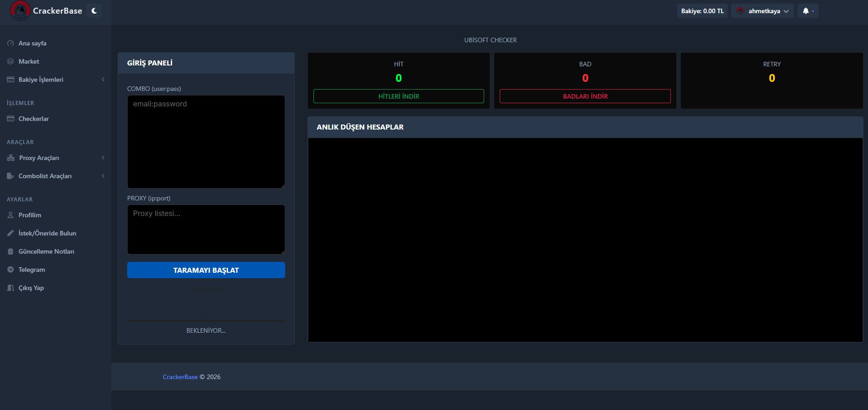
Task: Click the İstek/Öneride Bulun pencil icon
Action: pyautogui.click(x=10, y=233)
